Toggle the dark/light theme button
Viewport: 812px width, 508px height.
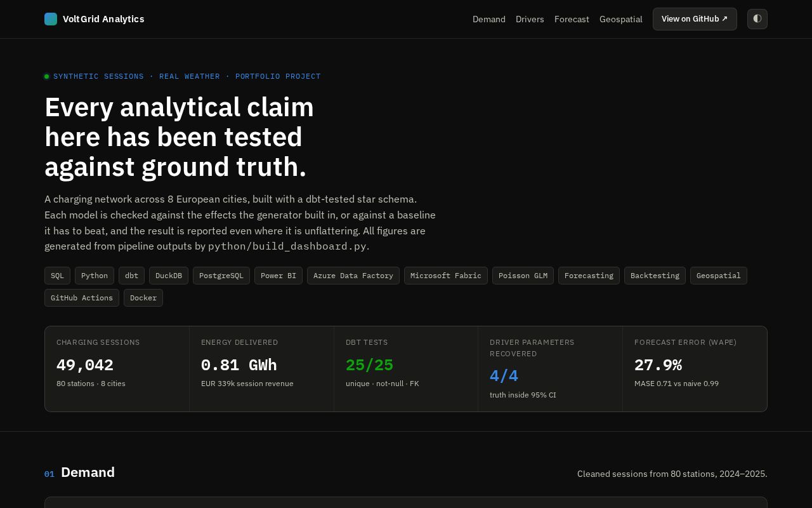[x=757, y=19]
